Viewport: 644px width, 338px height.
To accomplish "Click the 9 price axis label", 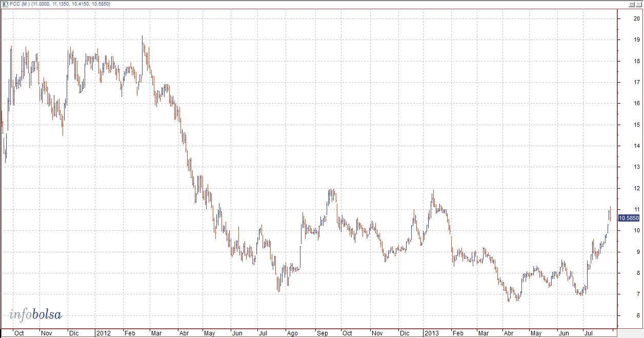I will [x=638, y=252].
